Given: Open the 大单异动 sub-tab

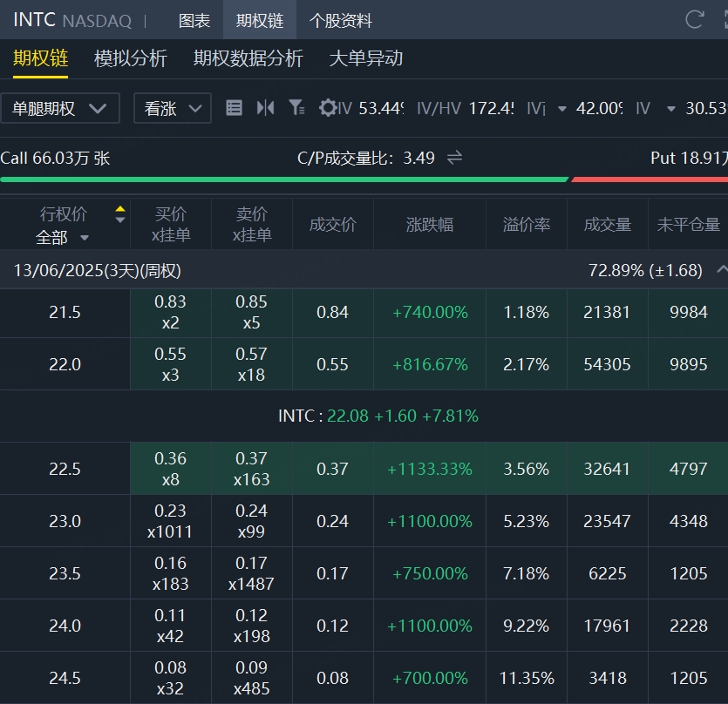Looking at the screenshot, I should 366,58.
